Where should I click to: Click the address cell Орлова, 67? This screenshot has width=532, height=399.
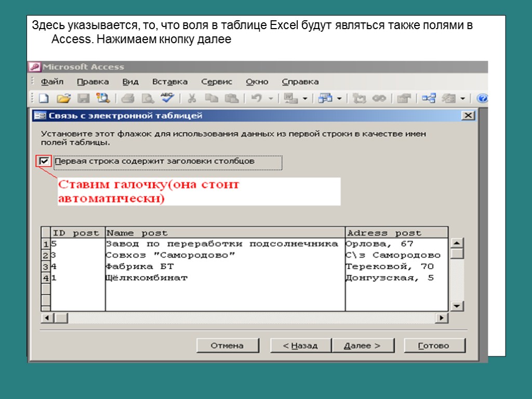click(396, 244)
